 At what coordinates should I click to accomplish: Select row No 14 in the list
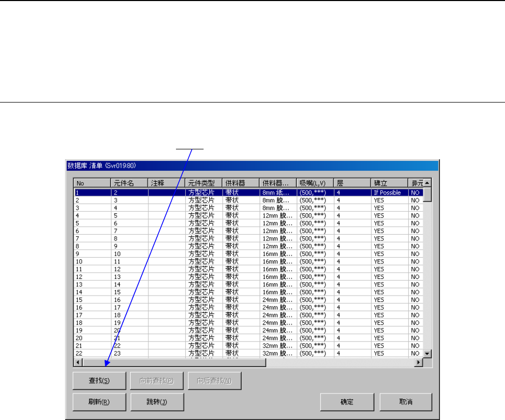pyautogui.click(x=248, y=292)
